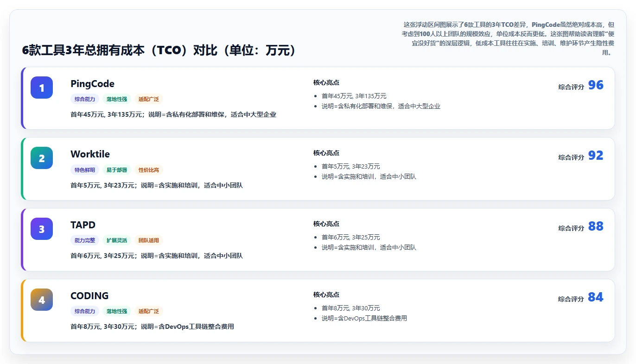This screenshot has height=364, width=636.
Task: Click the bullet 说明=含私有化部署和维保，适合中大型企业
Action: [381, 106]
